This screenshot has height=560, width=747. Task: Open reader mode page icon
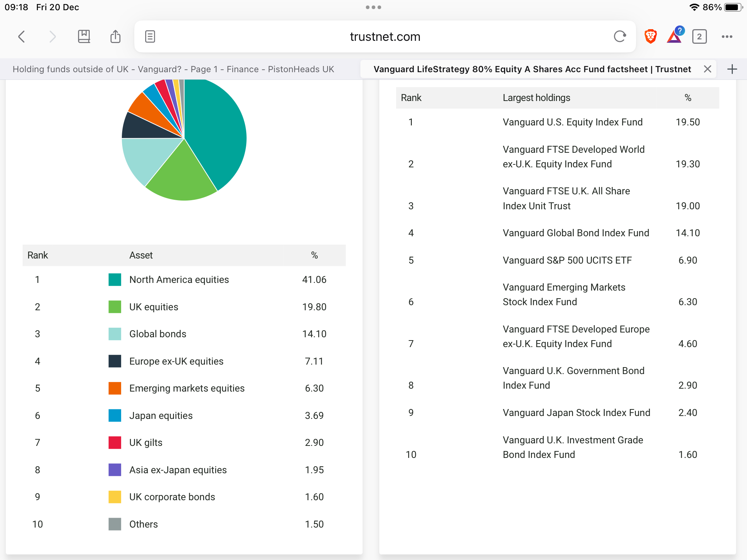150,36
